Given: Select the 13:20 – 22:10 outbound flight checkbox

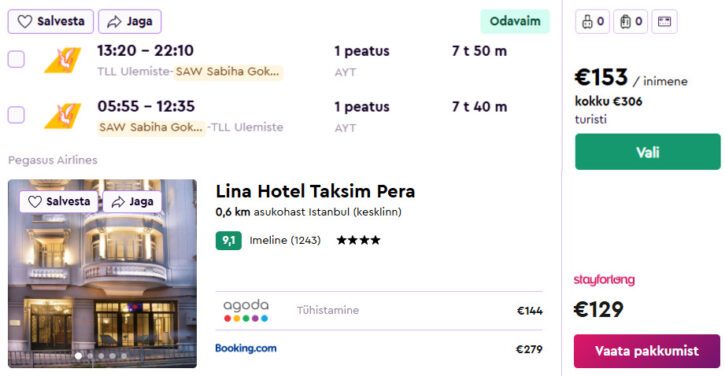Looking at the screenshot, I should click(x=16, y=59).
